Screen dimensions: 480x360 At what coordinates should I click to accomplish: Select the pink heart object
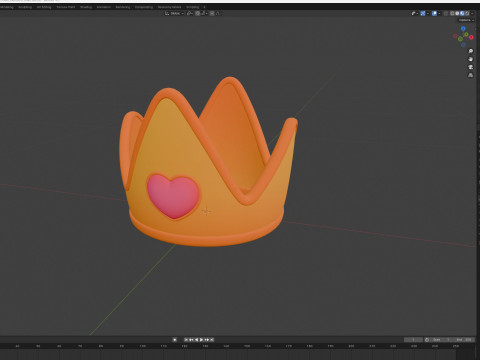(173, 197)
